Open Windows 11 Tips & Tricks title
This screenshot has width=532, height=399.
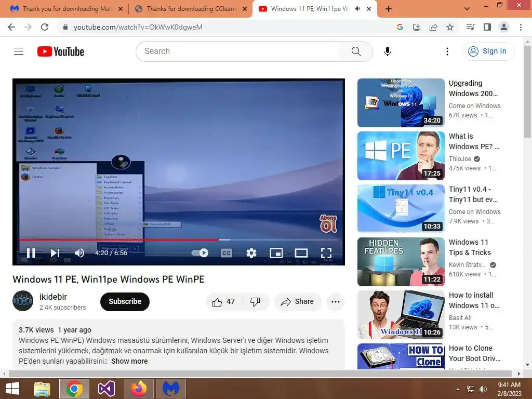point(470,247)
